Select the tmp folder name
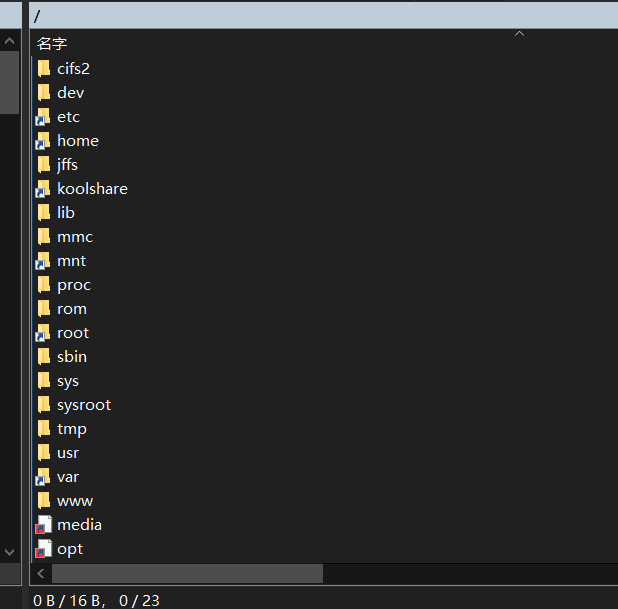Screen dimensions: 618x609 click(72, 430)
